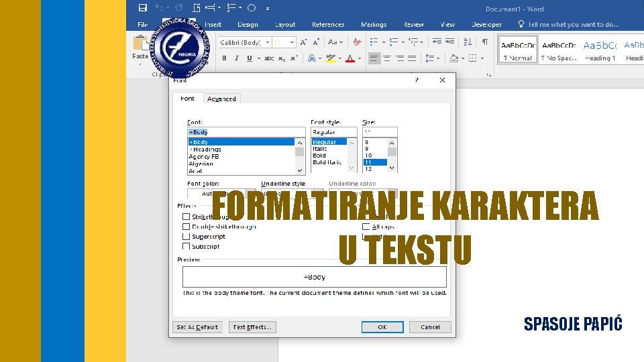Apply the Heading 1 style from gallery

600,50
